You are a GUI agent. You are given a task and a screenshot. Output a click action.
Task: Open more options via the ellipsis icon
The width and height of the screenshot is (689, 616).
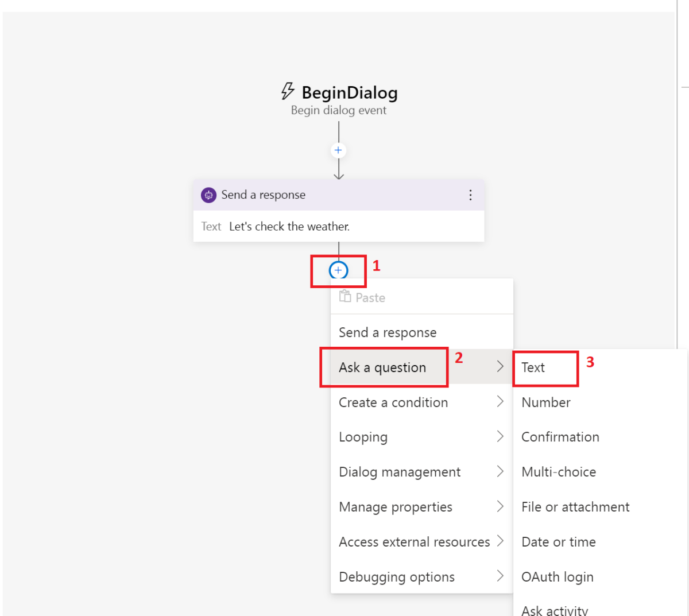470,195
